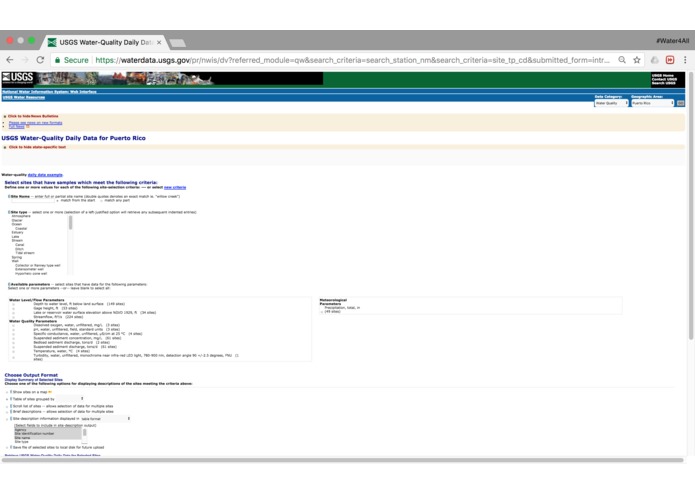This screenshot has width=695, height=494.
Task: Click the page vertical scrollbar
Action: pyautogui.click(x=691, y=206)
